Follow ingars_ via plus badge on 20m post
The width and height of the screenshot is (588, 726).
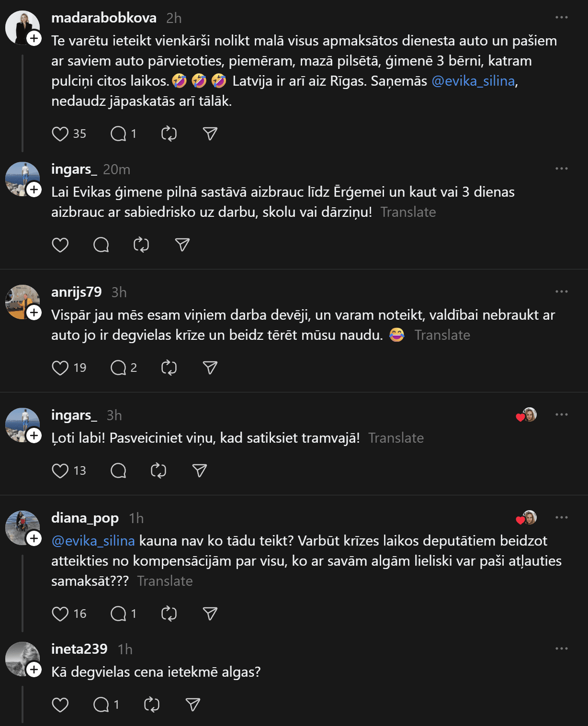coord(34,190)
